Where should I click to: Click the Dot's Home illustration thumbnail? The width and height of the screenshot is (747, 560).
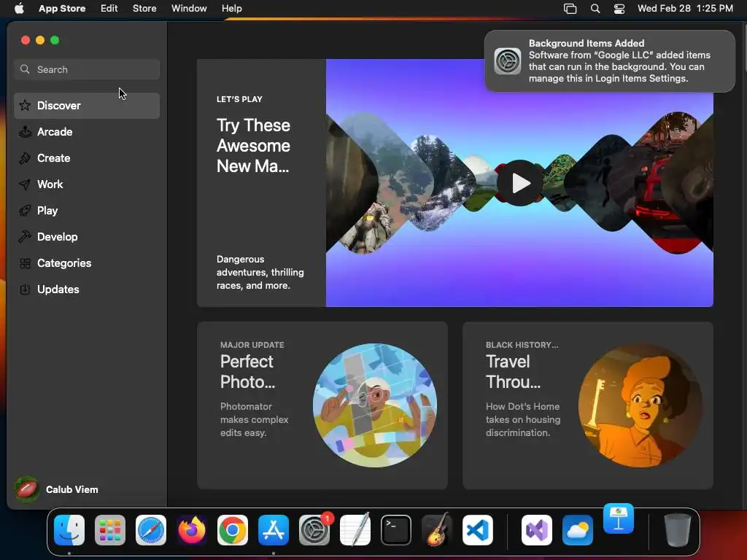click(x=640, y=405)
